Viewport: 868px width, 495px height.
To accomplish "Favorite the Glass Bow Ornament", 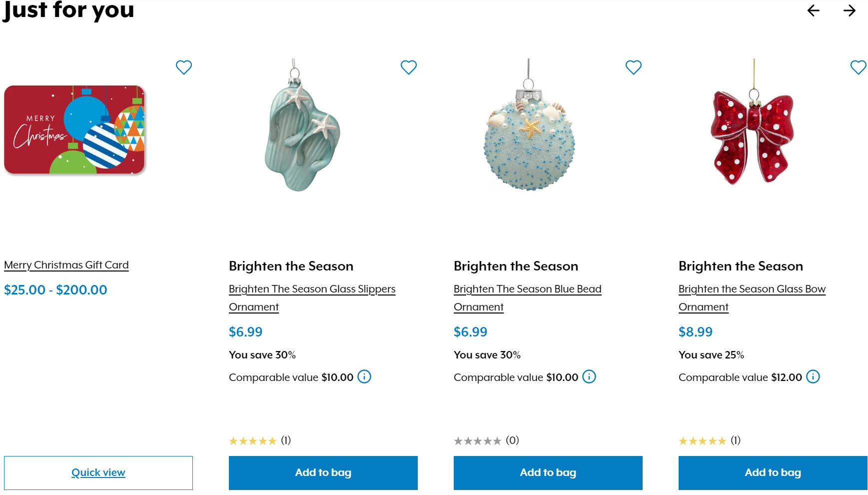I will (x=858, y=67).
